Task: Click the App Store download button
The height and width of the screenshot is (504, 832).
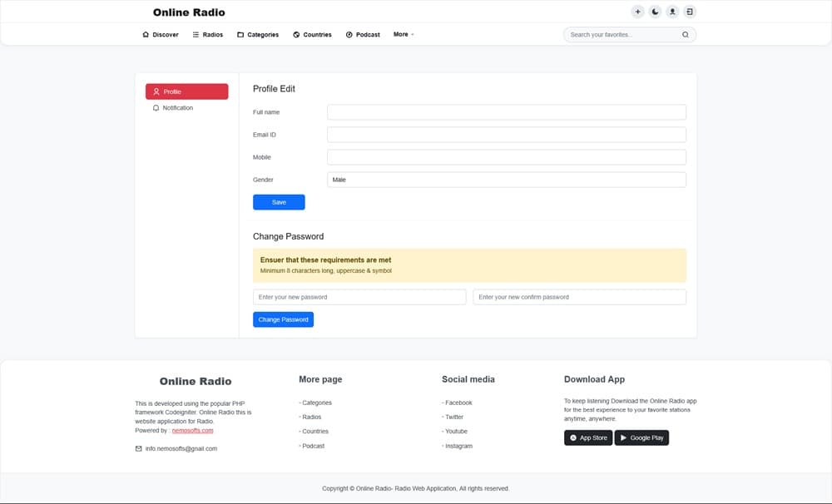Action: 588,437
